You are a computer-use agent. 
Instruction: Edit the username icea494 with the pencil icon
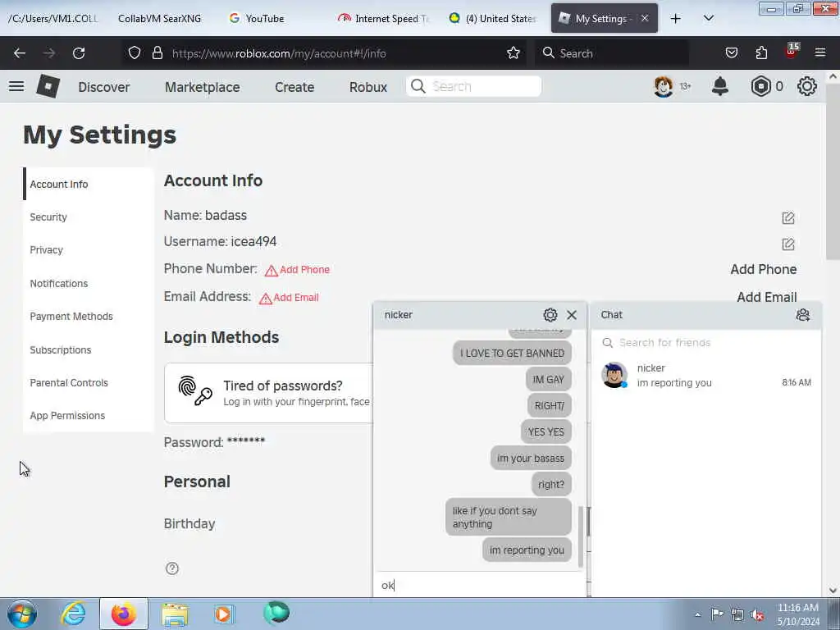tap(788, 244)
